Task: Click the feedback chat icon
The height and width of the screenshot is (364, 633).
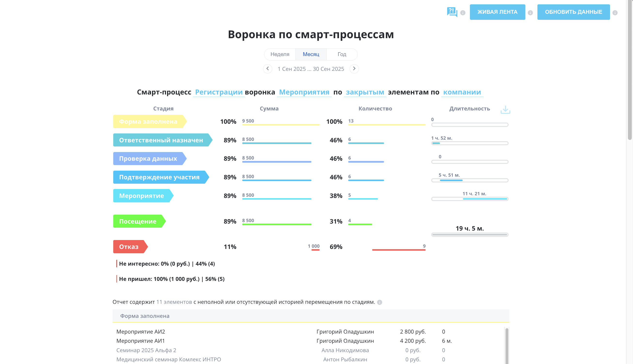Action: [452, 12]
